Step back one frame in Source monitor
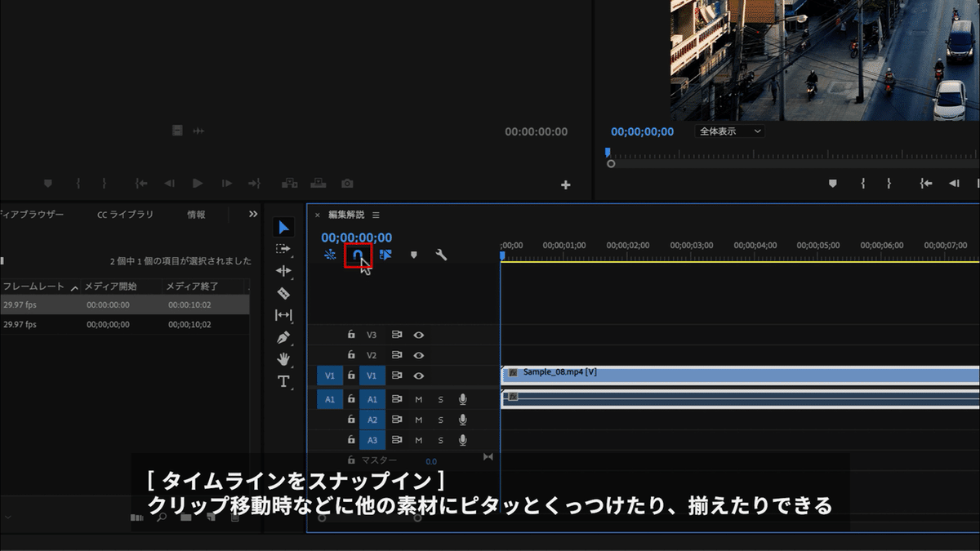This screenshot has height=551, width=980. (x=169, y=184)
